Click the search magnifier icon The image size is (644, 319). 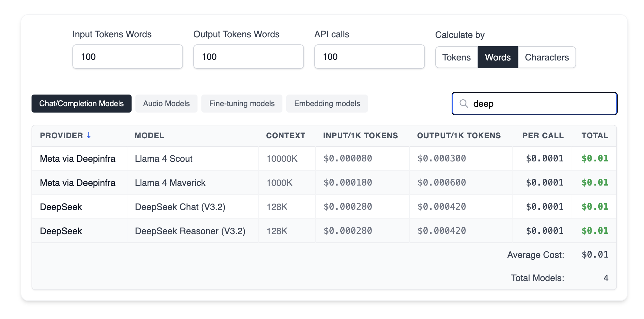point(464,104)
